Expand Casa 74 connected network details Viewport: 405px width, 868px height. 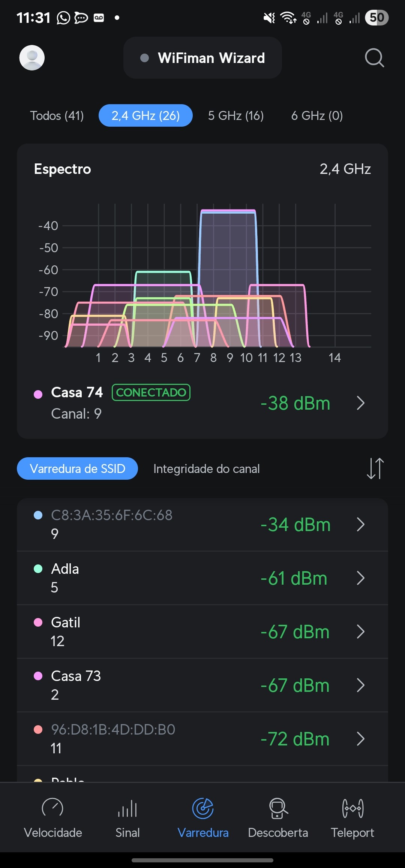click(360, 403)
